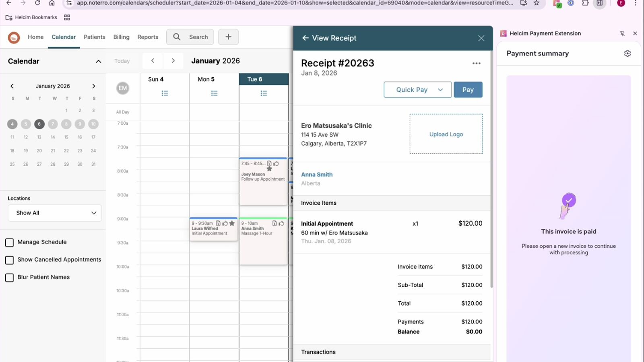Open list view icon under Sun 4
This screenshot has width=644, height=362.
click(x=165, y=93)
